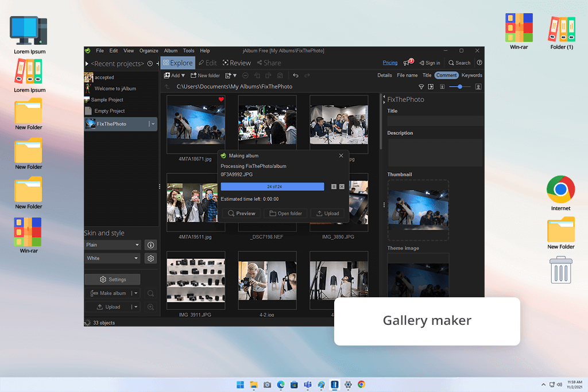The image size is (588, 392).
Task: Click the Sign in button
Action: pos(430,63)
